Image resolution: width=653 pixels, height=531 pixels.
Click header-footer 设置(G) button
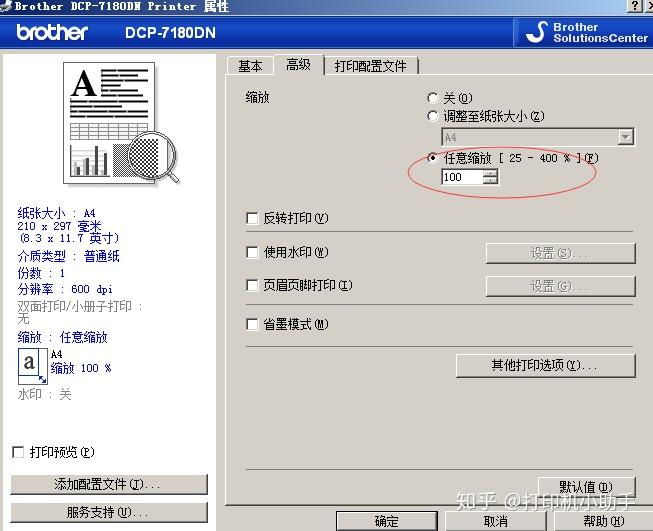[x=561, y=287]
